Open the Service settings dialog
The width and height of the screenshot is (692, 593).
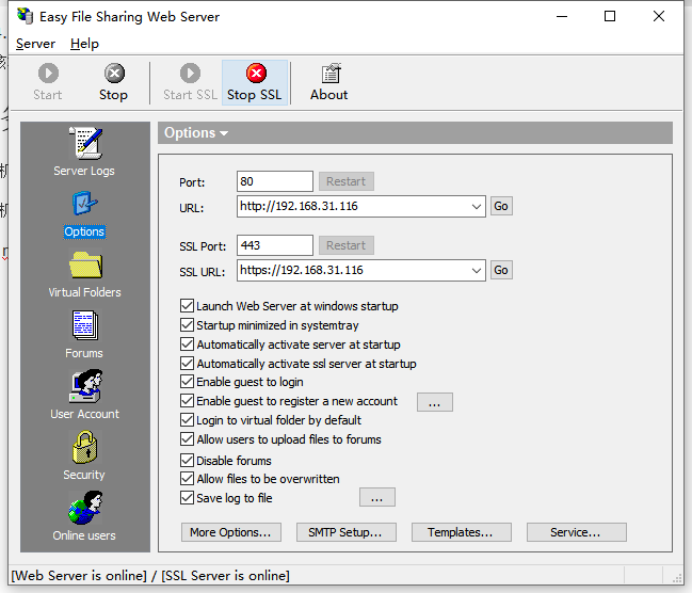click(576, 532)
